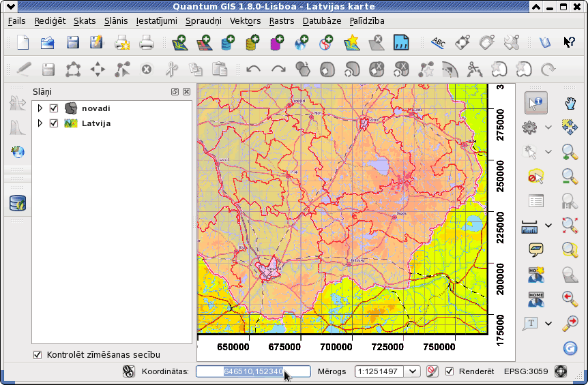
Task: Create a new project file
Action: pos(23,42)
